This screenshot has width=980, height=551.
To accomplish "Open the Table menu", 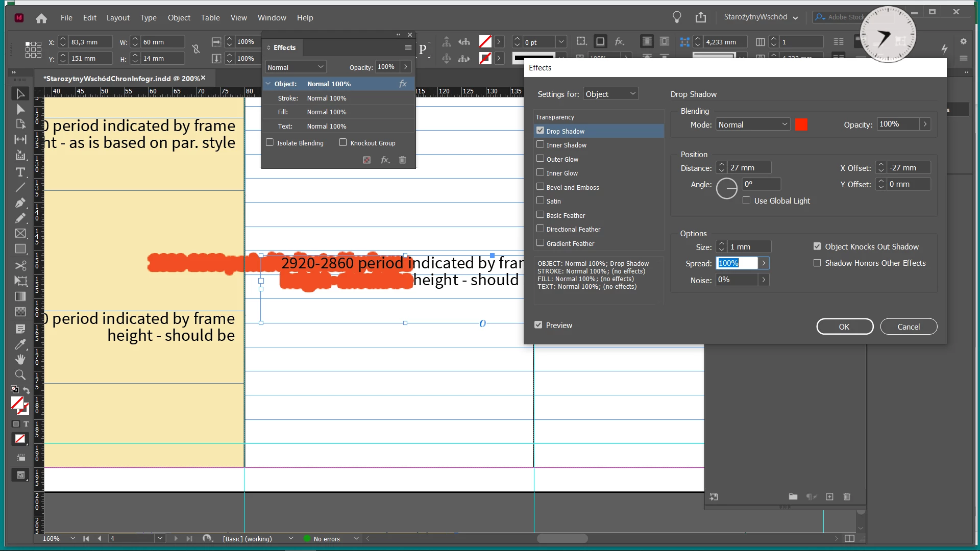I will pos(210,18).
